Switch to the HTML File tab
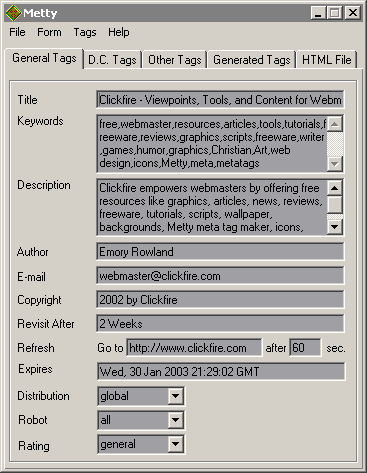The width and height of the screenshot is (367, 473). (x=327, y=60)
